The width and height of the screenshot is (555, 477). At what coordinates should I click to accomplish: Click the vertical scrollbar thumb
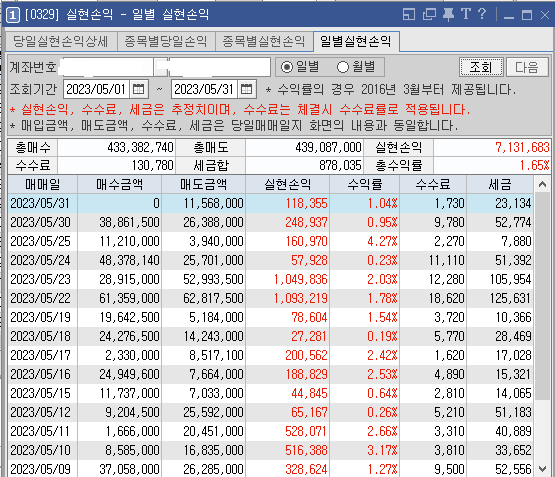point(542,296)
